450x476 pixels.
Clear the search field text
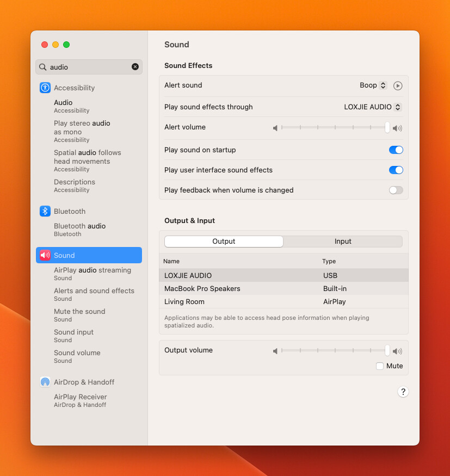(135, 67)
